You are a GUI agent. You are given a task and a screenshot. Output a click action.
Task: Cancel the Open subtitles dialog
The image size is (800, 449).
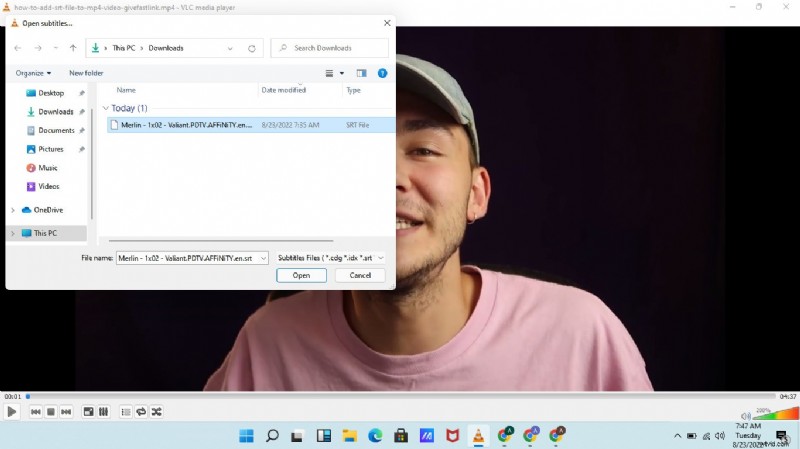coord(360,275)
